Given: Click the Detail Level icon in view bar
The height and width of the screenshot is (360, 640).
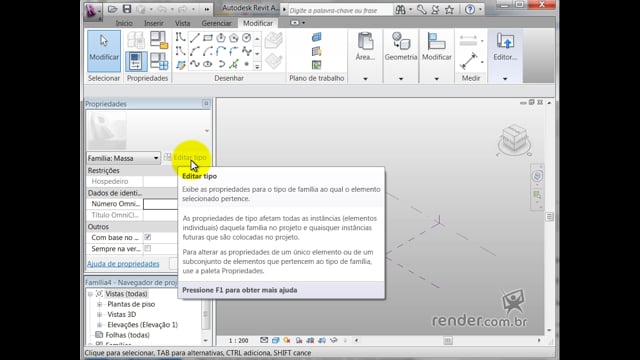Looking at the screenshot, I should [264, 340].
